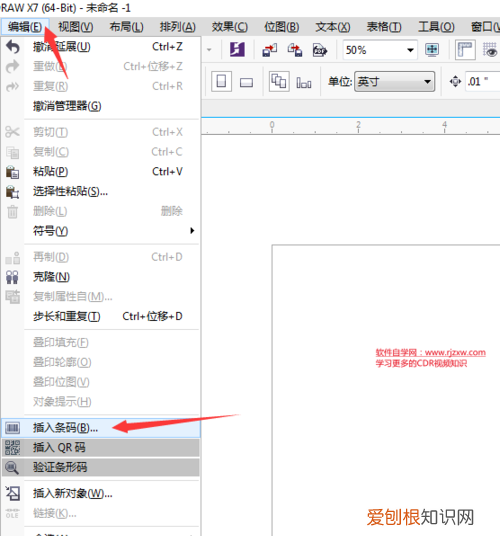Click the current page layout icon
This screenshot has width=500, height=536.
304,82
